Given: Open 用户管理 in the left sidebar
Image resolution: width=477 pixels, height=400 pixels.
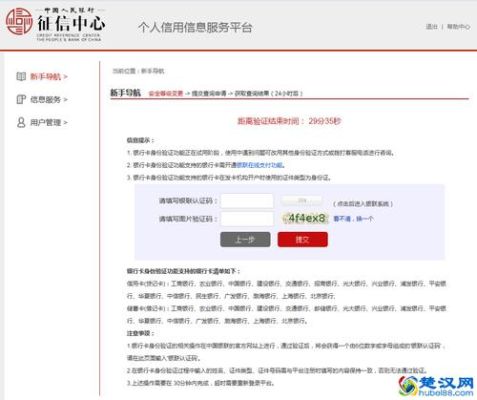Looking at the screenshot, I should click(x=49, y=122).
